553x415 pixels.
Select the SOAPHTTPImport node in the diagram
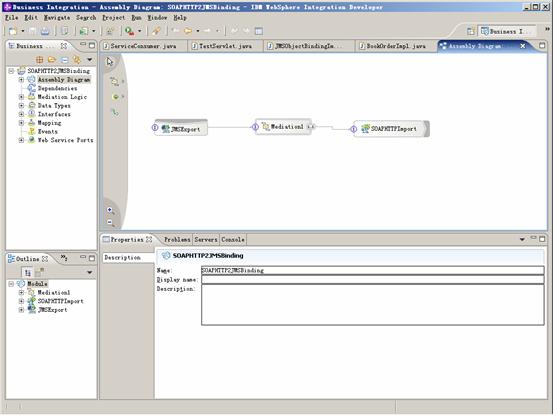tap(391, 129)
